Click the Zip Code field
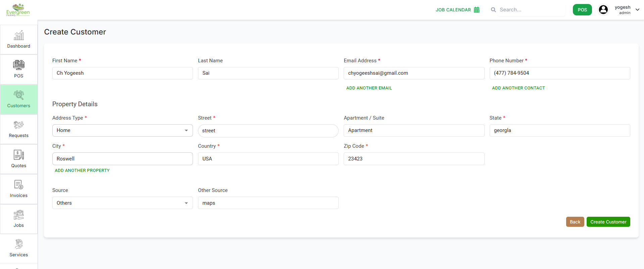Screen dimensions: 644x269 point(414,159)
